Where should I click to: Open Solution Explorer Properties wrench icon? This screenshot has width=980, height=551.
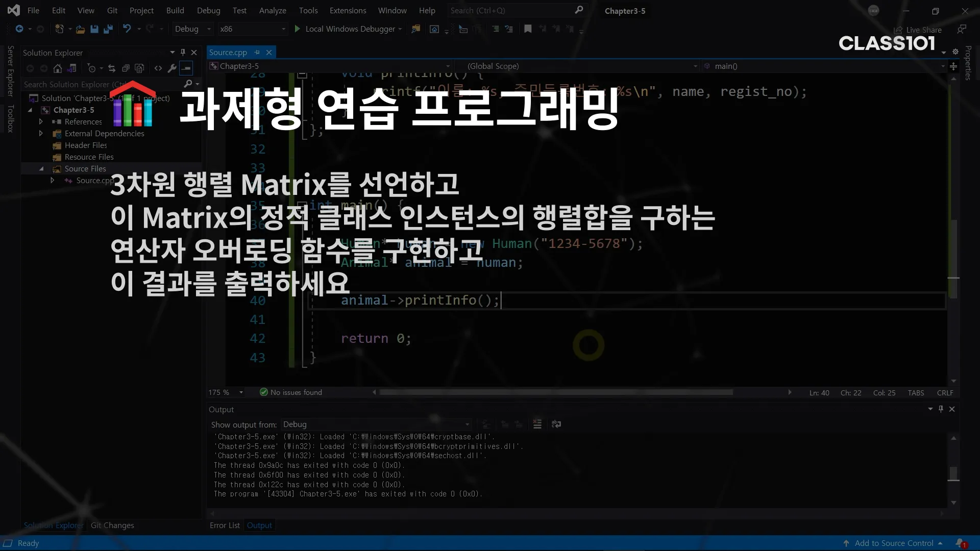(x=172, y=68)
